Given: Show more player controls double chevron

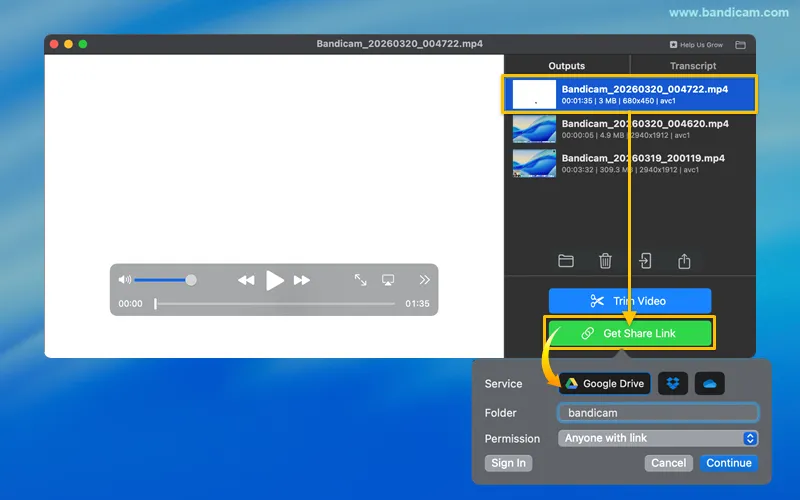Looking at the screenshot, I should click(x=424, y=280).
